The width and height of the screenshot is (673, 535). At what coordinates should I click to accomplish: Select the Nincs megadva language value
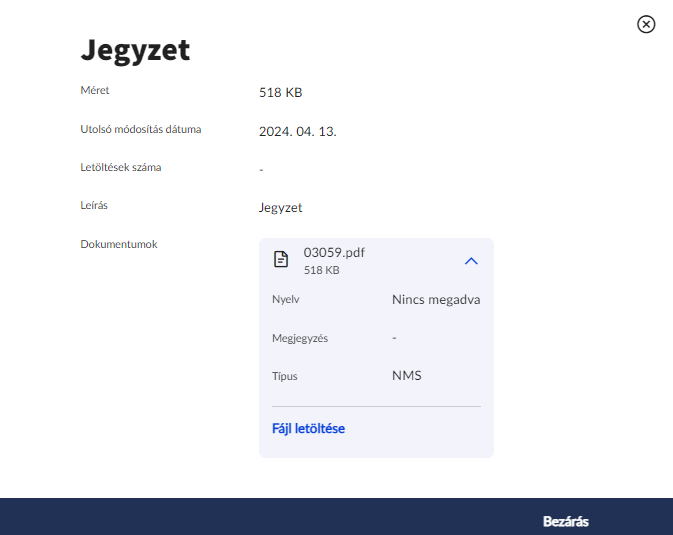[x=436, y=299]
